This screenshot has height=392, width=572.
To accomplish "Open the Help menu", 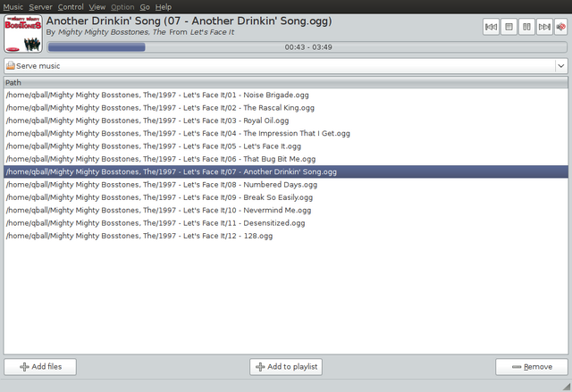I will pyautogui.click(x=163, y=7).
